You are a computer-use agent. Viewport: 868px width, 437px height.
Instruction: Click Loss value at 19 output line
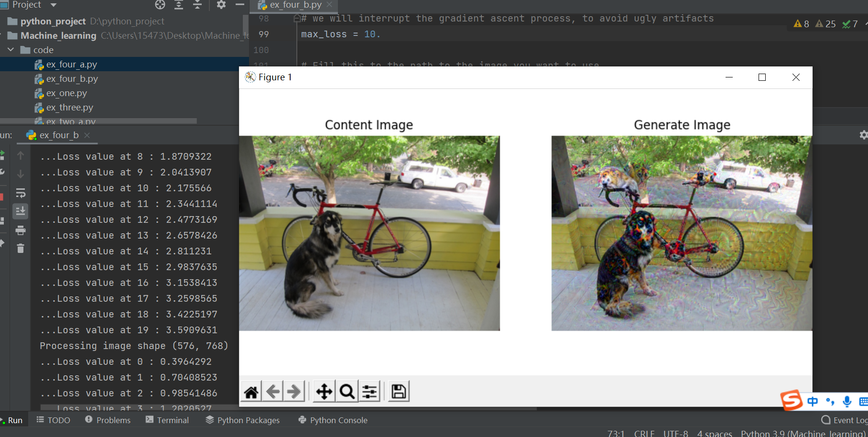[129, 330]
